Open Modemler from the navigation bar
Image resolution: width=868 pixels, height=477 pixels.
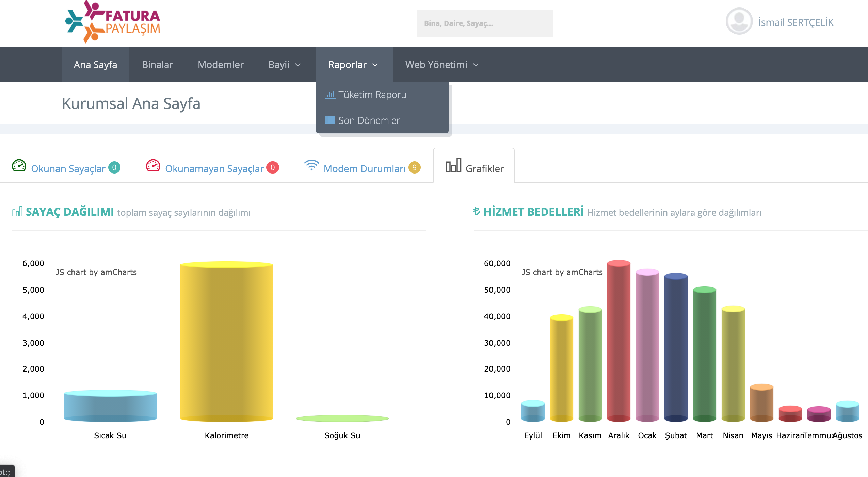[221, 64]
